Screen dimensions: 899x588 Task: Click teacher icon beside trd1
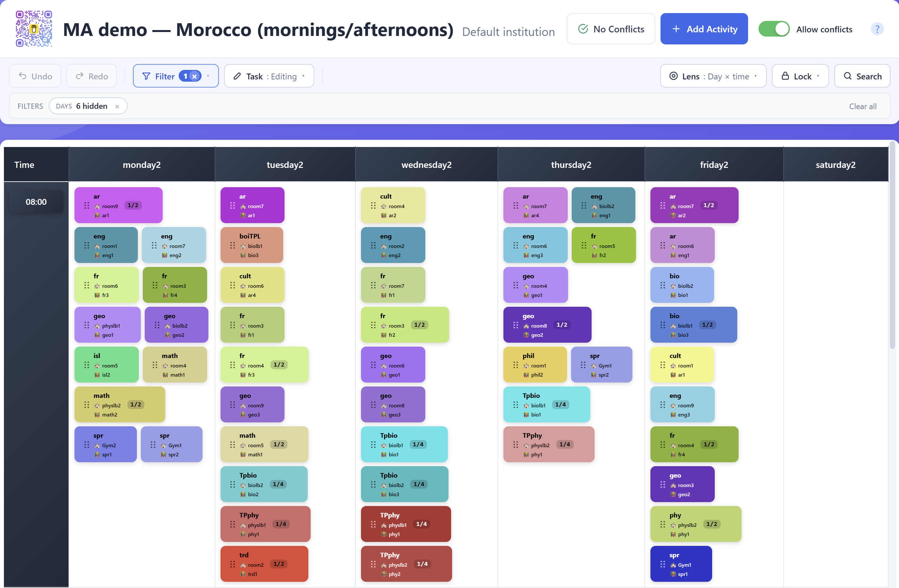click(x=243, y=574)
